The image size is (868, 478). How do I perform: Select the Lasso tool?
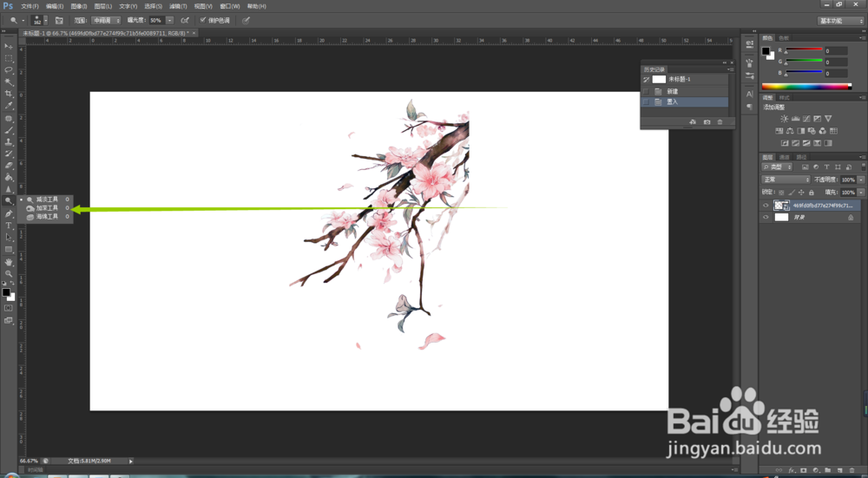point(9,70)
